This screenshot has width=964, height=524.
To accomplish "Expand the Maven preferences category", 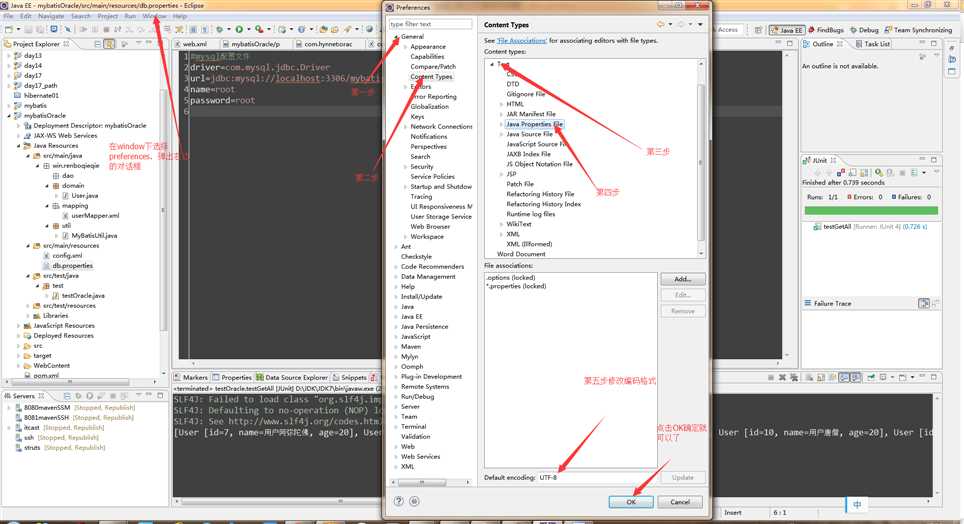I will click(396, 347).
